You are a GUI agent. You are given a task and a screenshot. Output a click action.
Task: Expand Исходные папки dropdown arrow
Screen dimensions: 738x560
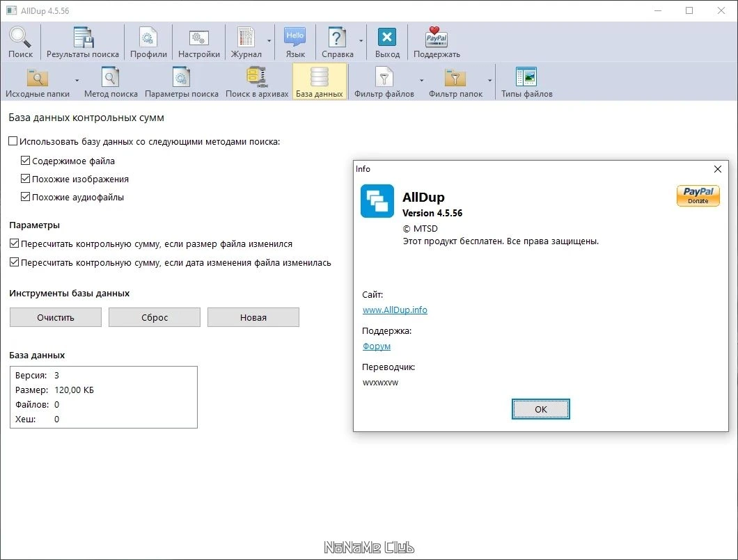tap(77, 81)
